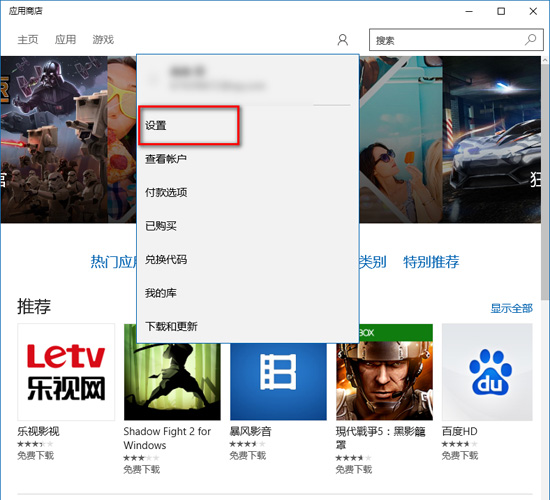The image size is (550, 500).
Task: Click the search magnifier icon
Action: pyautogui.click(x=530, y=40)
